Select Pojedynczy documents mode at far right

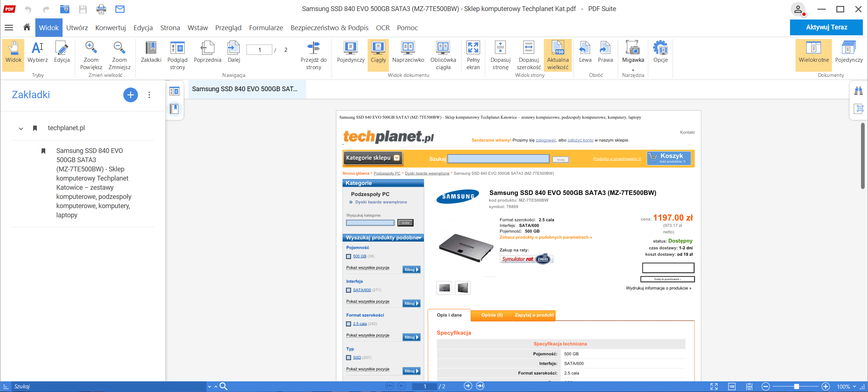(x=848, y=52)
